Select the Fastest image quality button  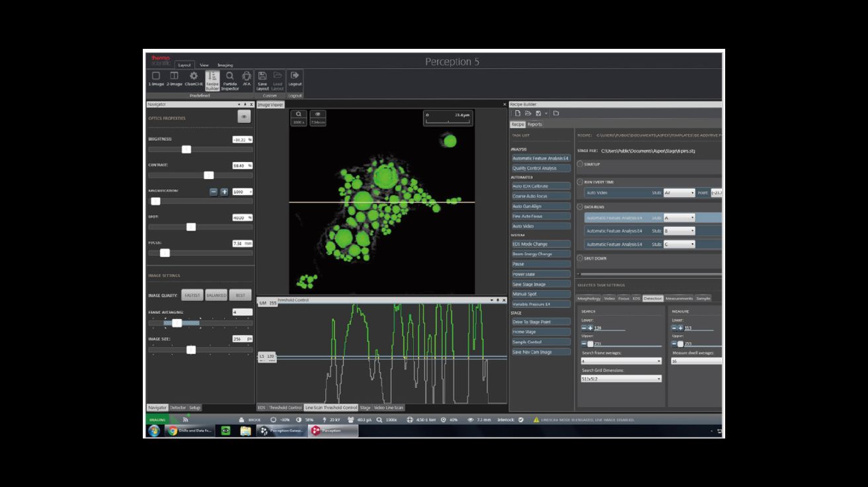(191, 295)
